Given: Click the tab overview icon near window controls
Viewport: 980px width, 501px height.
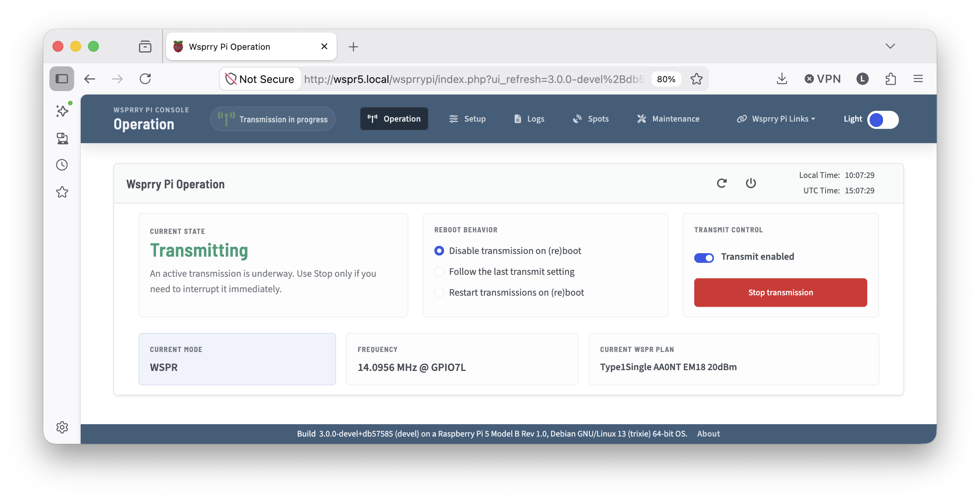Looking at the screenshot, I should tap(145, 46).
